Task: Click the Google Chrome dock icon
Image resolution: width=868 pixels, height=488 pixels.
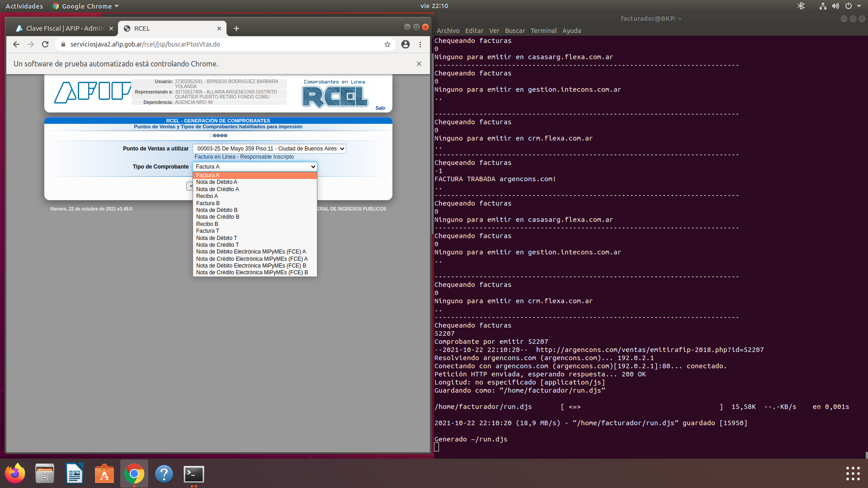Action: click(x=134, y=474)
